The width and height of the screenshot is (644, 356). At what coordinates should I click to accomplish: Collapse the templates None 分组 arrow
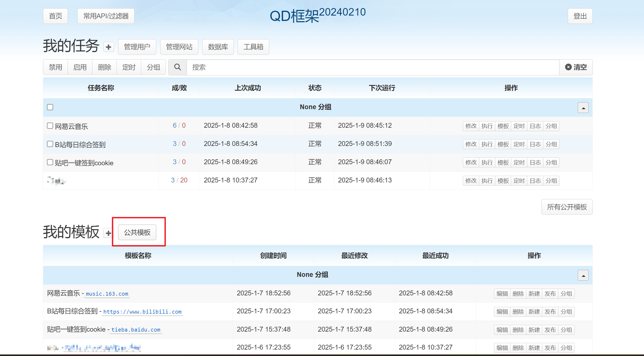click(x=583, y=275)
